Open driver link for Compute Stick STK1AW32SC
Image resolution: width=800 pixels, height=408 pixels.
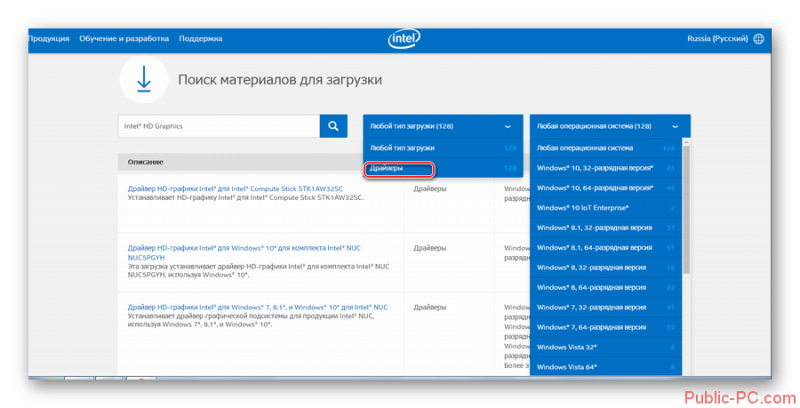(235, 189)
